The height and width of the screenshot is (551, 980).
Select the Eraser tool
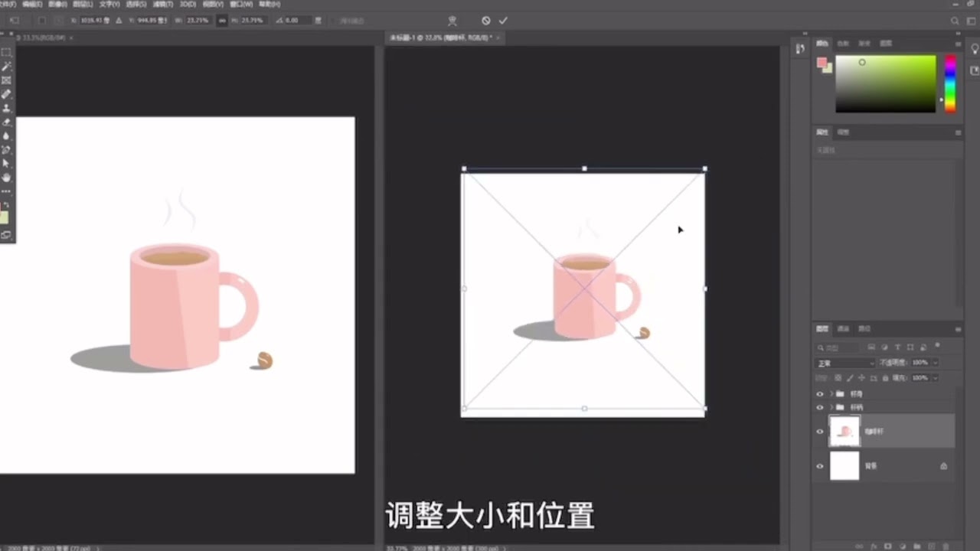click(x=6, y=122)
